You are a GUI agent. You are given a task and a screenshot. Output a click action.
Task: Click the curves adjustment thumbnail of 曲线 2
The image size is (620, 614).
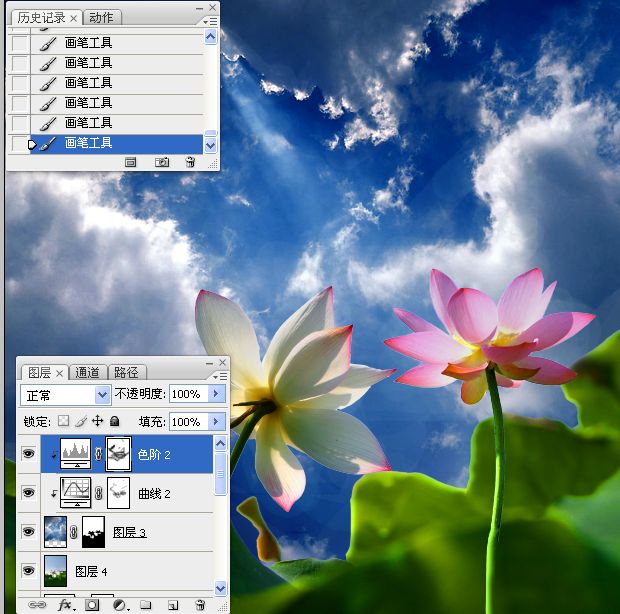(x=75, y=493)
